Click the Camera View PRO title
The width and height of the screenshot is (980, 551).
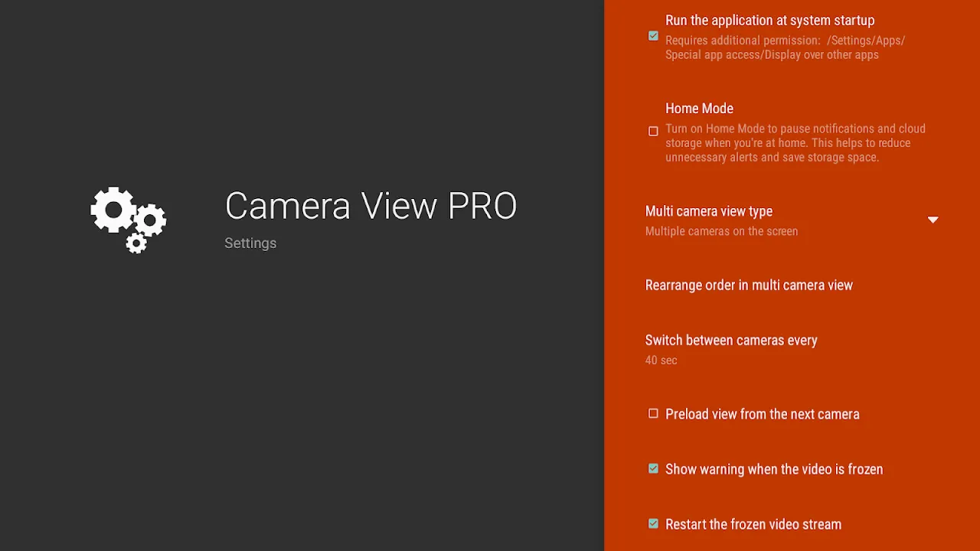(x=371, y=206)
